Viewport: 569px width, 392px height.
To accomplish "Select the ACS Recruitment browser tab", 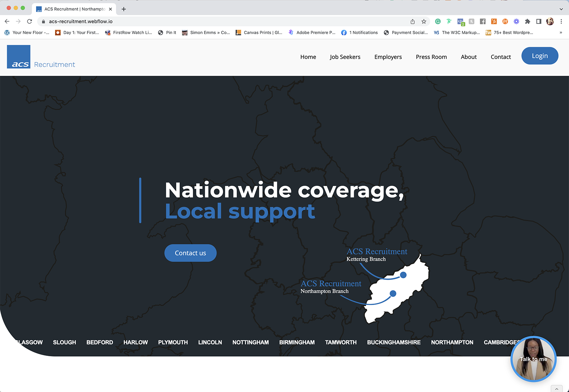I will [74, 9].
